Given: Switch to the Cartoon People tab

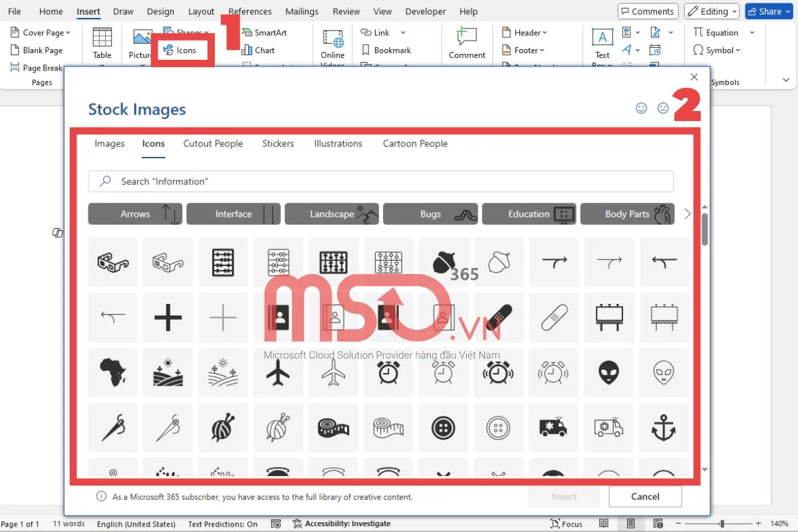Looking at the screenshot, I should click(x=414, y=144).
